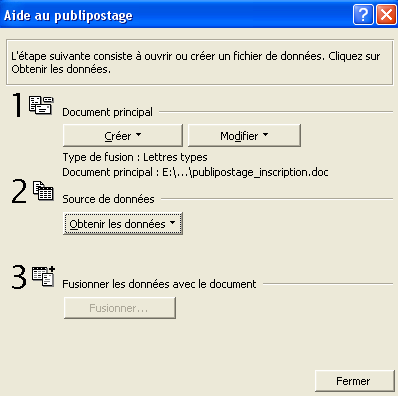This screenshot has width=398, height=396.
Task: Click the merge data icon beside step 3
Action: (x=44, y=276)
